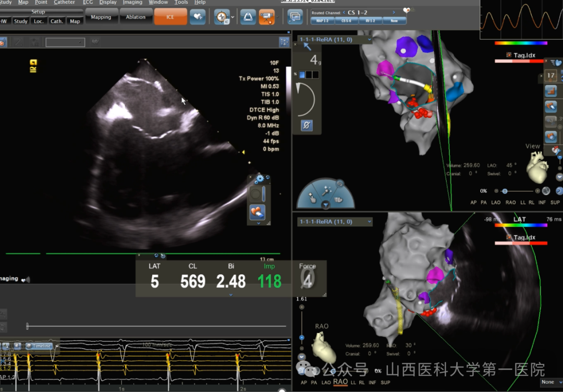
Task: Click the add-heart map icon
Action: pyautogui.click(x=198, y=17)
